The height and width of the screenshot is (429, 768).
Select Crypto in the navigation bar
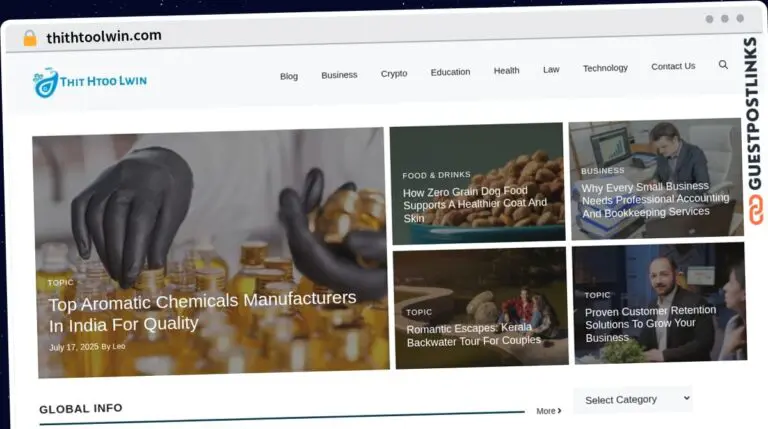coord(394,74)
